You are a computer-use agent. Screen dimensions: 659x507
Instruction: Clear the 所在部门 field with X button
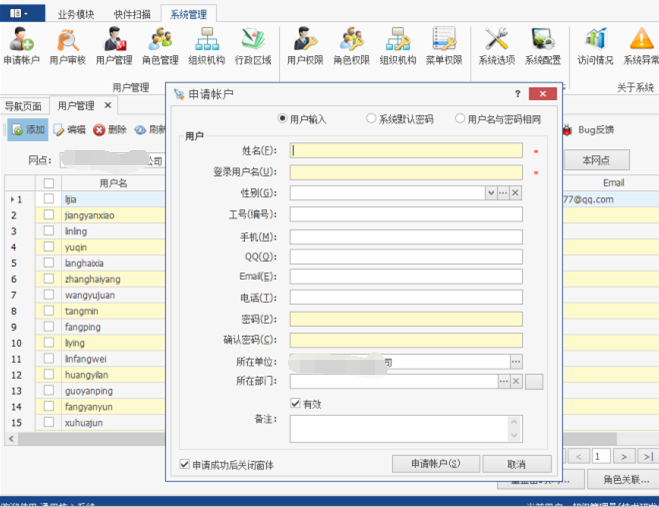(517, 381)
